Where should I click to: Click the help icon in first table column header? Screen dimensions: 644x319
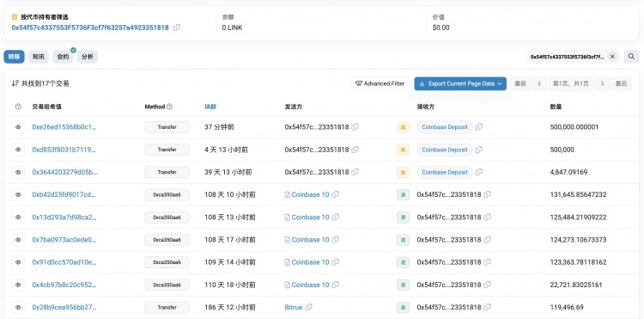click(x=18, y=107)
